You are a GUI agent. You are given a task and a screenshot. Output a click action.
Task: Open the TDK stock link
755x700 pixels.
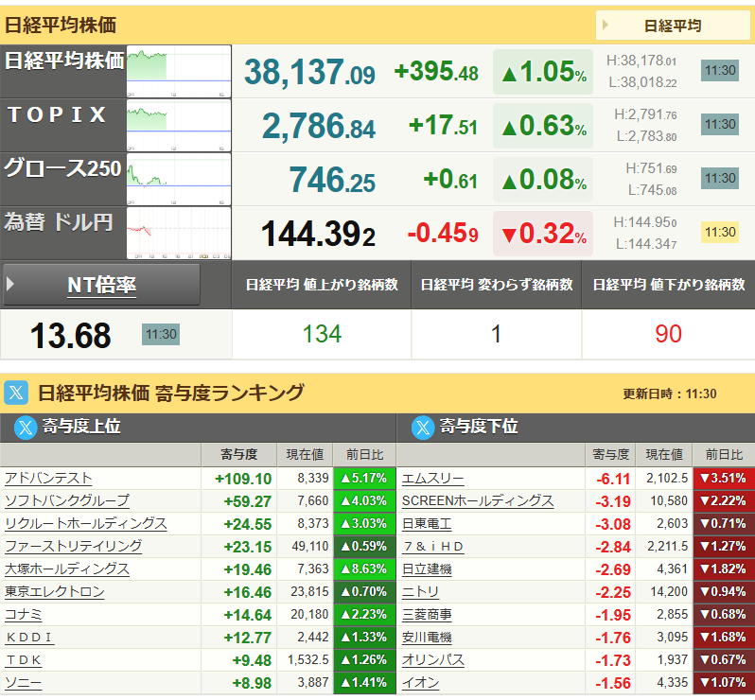(x=23, y=660)
